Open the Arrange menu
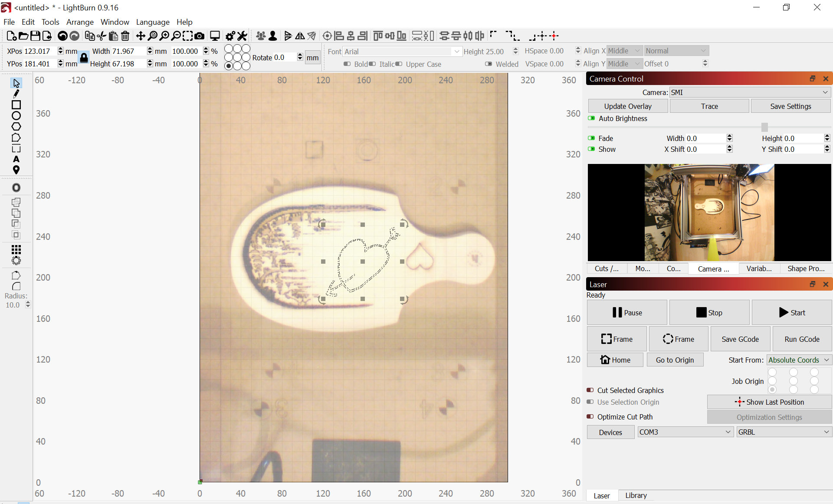Image resolution: width=833 pixels, height=504 pixels. [80, 22]
